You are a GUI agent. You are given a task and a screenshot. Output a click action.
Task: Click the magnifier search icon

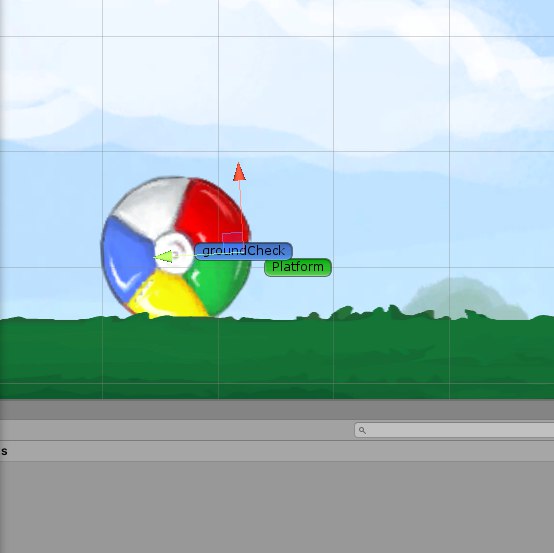(x=362, y=430)
